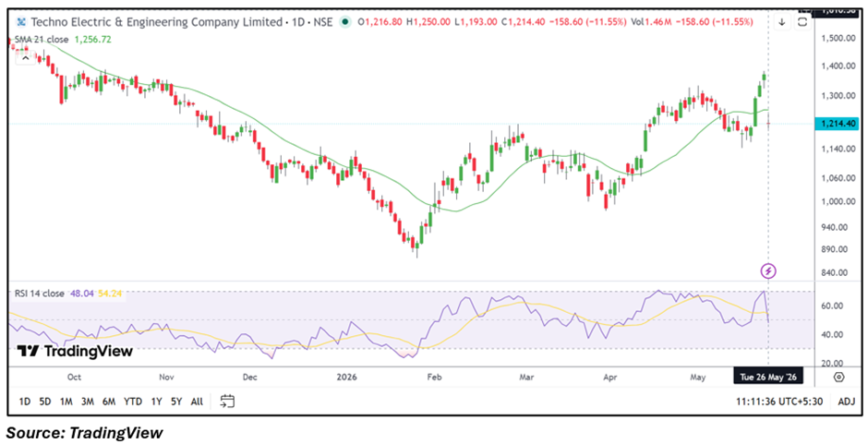
Task: Open the date range calendar icon
Action: (x=227, y=401)
